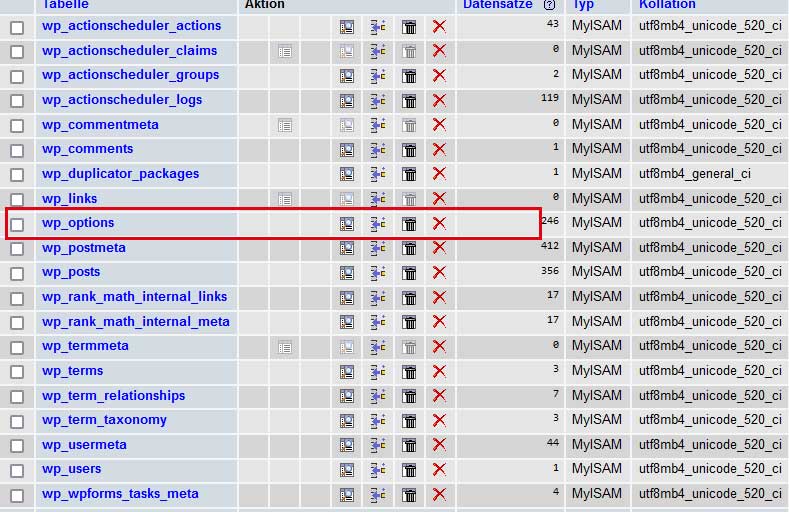Open the table-view icon for wp_usermeta
Screen dimensions: 789x512
click(347, 446)
